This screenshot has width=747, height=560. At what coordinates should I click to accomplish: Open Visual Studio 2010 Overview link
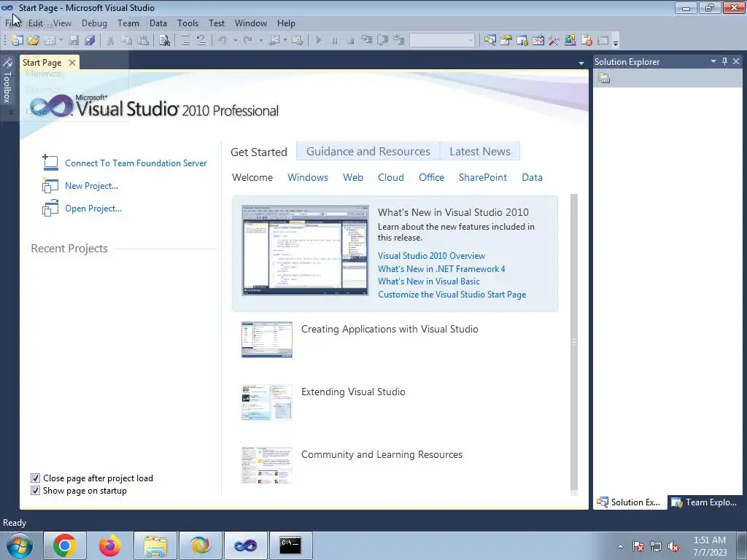tap(432, 256)
